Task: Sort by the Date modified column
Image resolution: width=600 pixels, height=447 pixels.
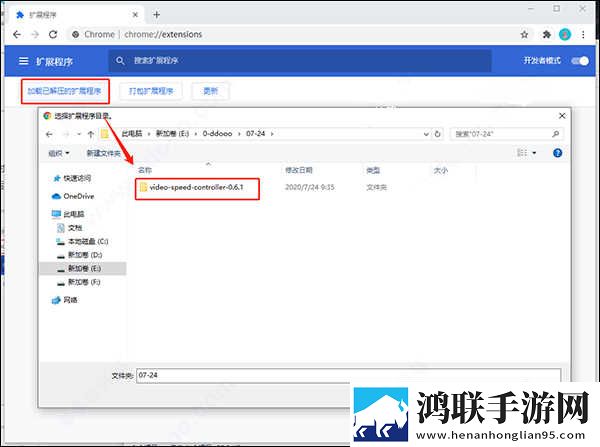Action: pos(298,170)
